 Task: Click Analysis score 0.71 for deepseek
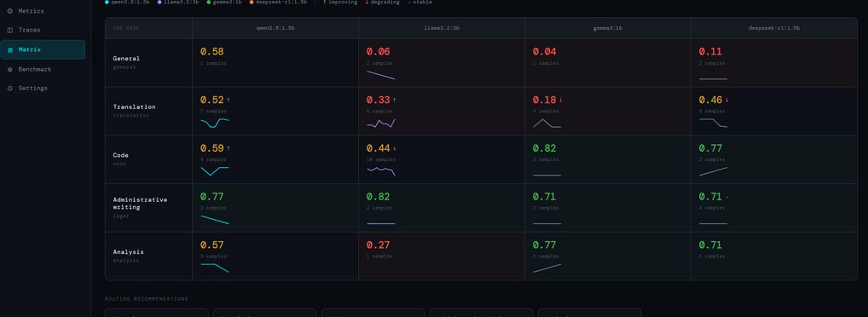(711, 245)
